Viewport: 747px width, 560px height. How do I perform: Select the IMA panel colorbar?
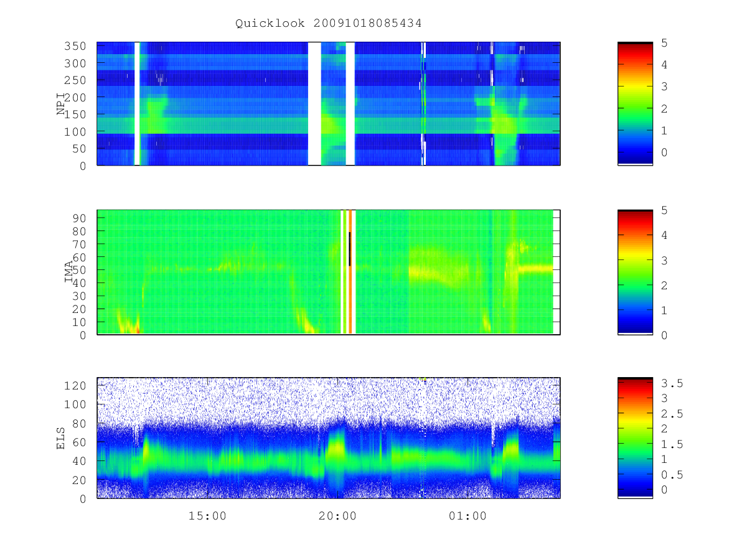click(x=635, y=273)
